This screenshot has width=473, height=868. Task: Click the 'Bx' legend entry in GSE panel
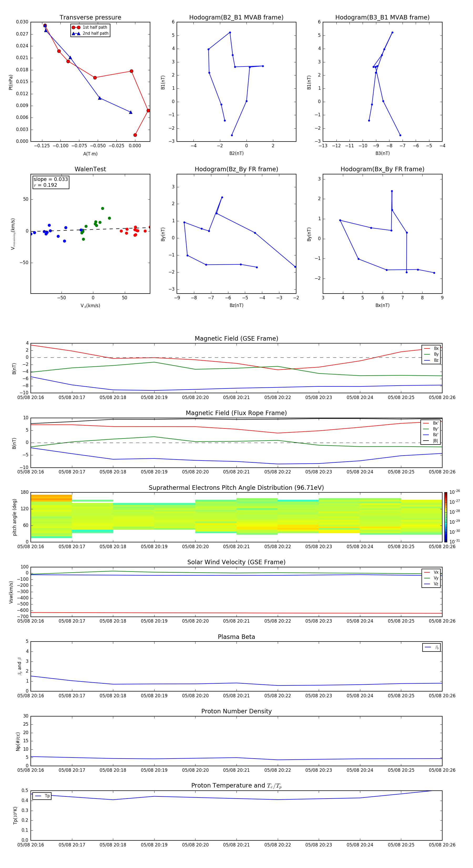(431, 349)
